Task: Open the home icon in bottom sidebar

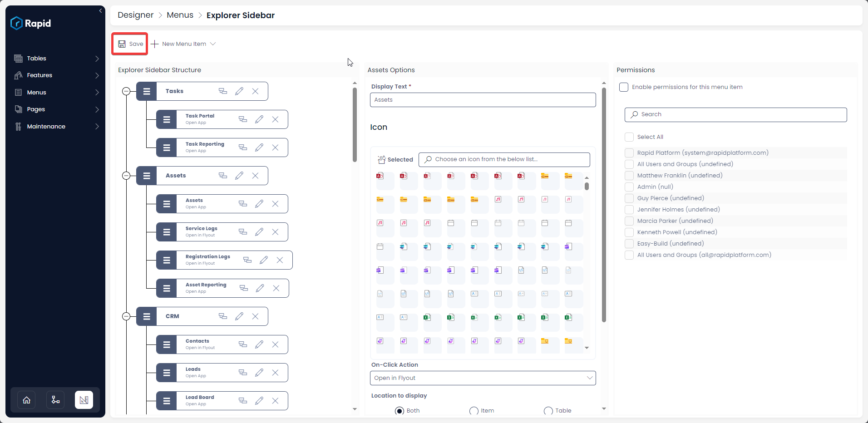Action: pos(27,400)
